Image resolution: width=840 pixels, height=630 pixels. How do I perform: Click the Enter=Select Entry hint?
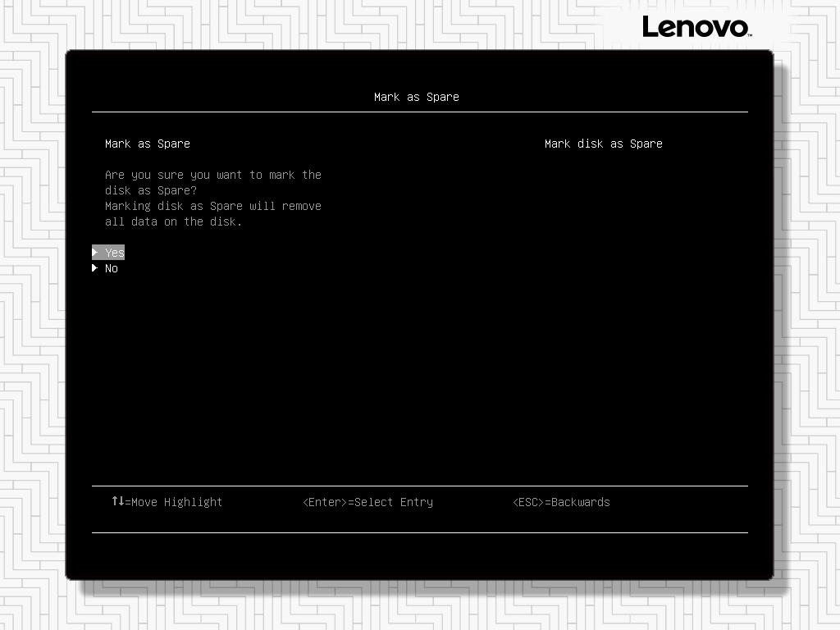coord(367,501)
